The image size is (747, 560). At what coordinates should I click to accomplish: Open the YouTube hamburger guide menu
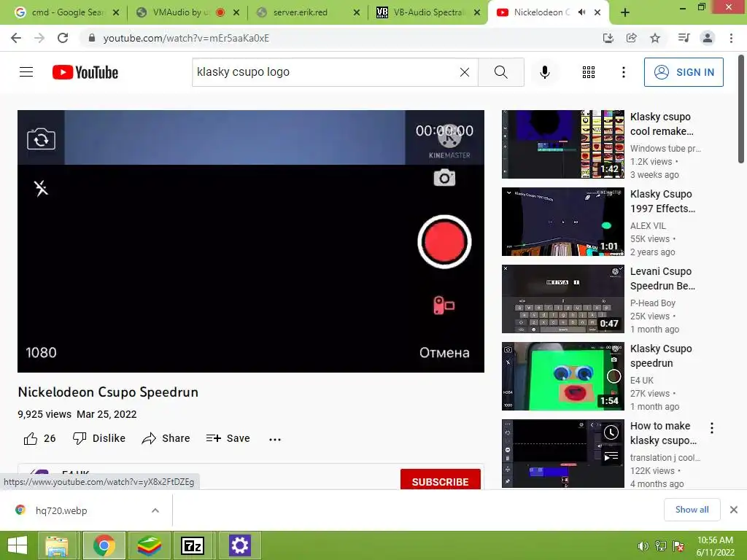(26, 72)
